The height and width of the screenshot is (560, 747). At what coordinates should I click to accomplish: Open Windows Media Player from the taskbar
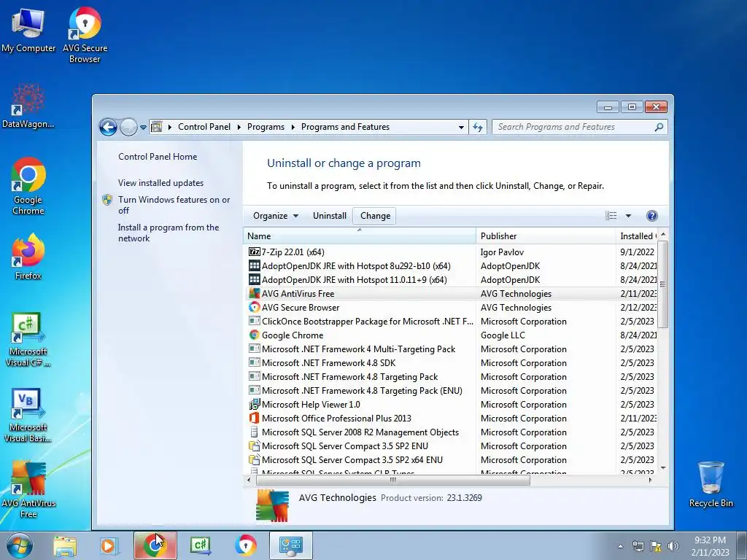point(109,545)
